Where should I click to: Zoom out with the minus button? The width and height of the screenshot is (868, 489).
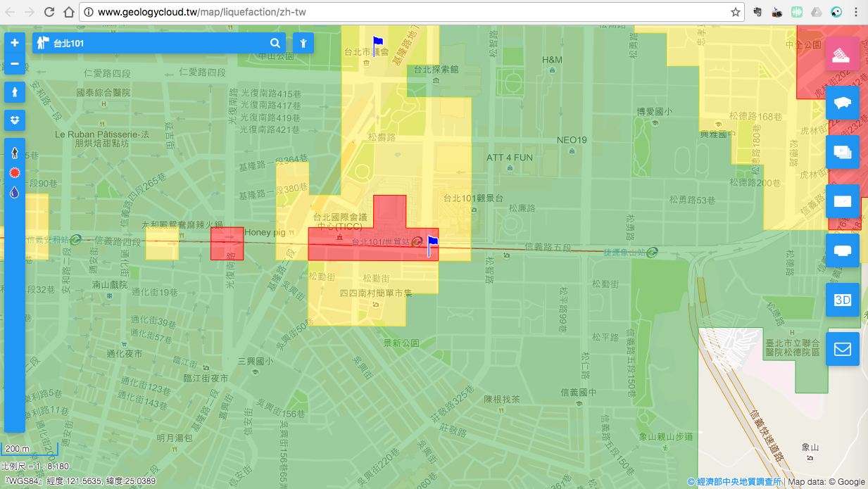15,64
